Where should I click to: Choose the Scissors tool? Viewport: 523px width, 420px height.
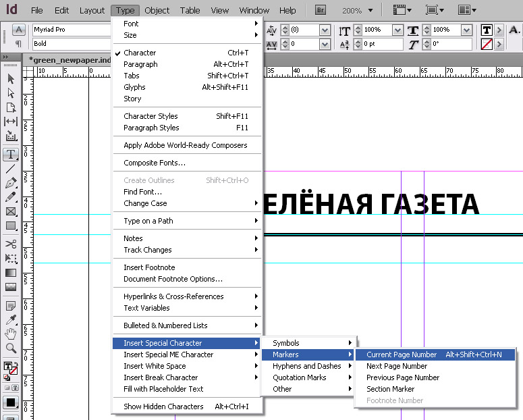11,244
